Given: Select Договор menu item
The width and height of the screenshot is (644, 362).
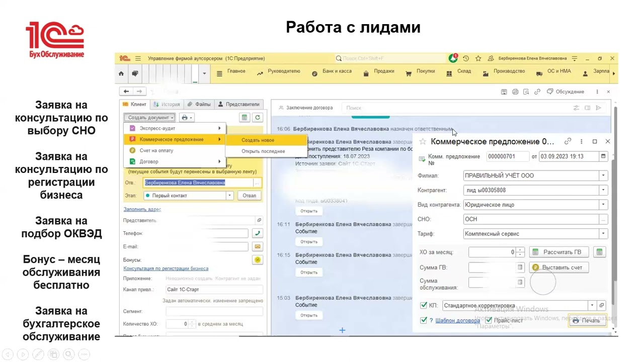Looking at the screenshot, I should (x=175, y=161).
